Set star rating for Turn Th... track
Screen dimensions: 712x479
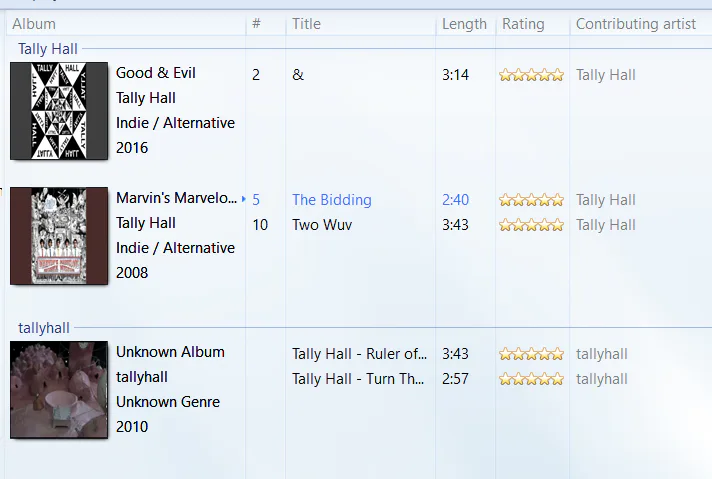[531, 379]
